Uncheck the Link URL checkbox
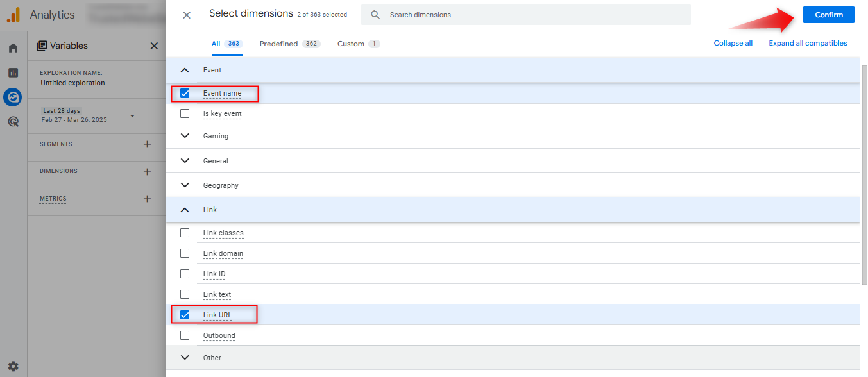The width and height of the screenshot is (868, 377). (x=185, y=315)
